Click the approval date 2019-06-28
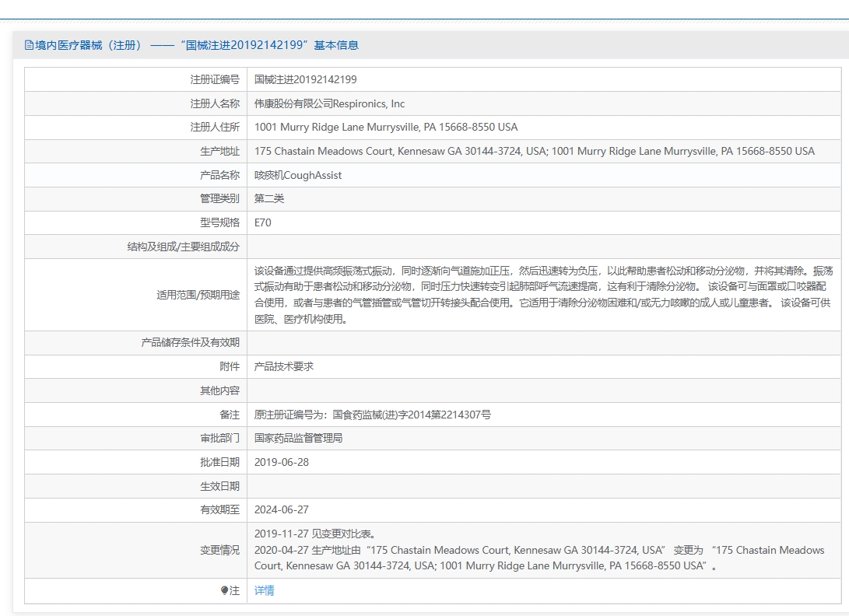Viewport: 849px width, 616px height. 282,462
